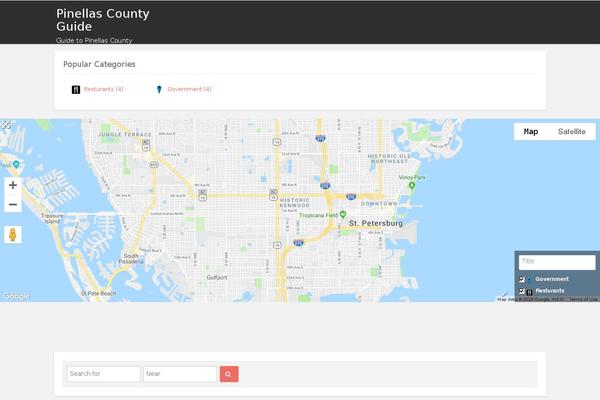Switch to Map view
Viewport: 600px width, 400px height.
coord(531,132)
